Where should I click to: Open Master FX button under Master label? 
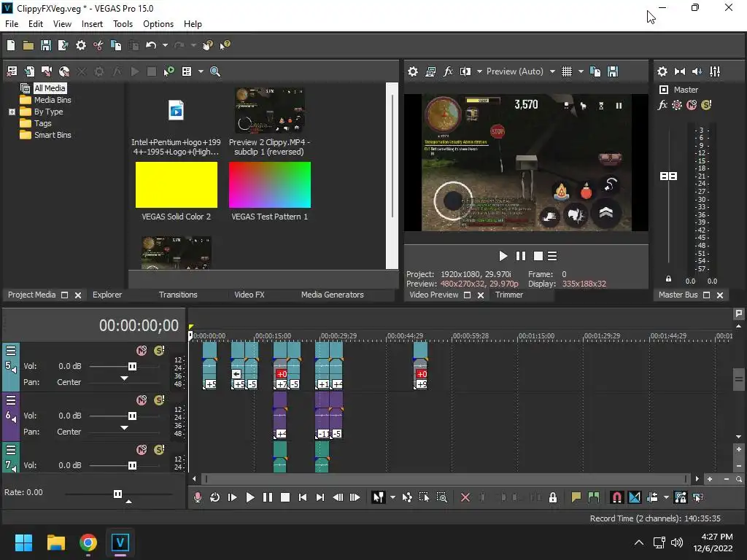coord(662,105)
